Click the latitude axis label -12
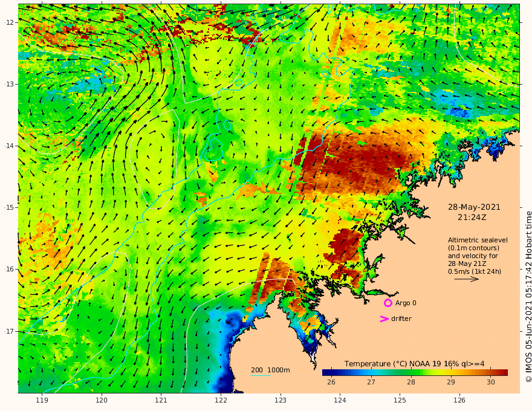532x411 pixels. pos(9,22)
